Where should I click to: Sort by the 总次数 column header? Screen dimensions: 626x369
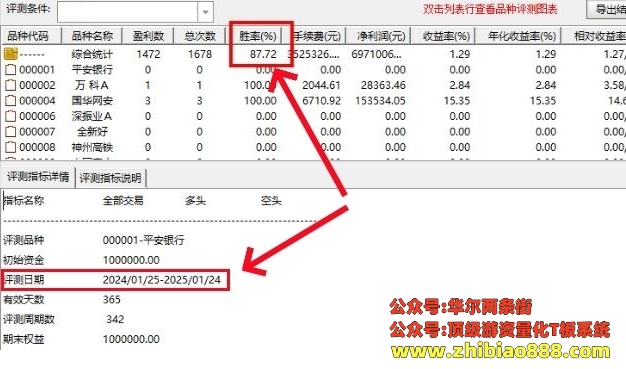pyautogui.click(x=200, y=36)
